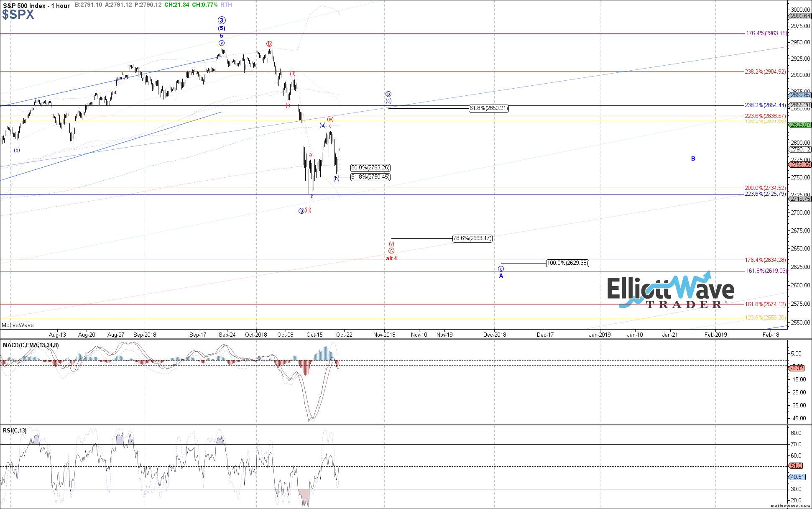
Task: Select the red 238.2%(2904.92) level label
Action: point(766,72)
